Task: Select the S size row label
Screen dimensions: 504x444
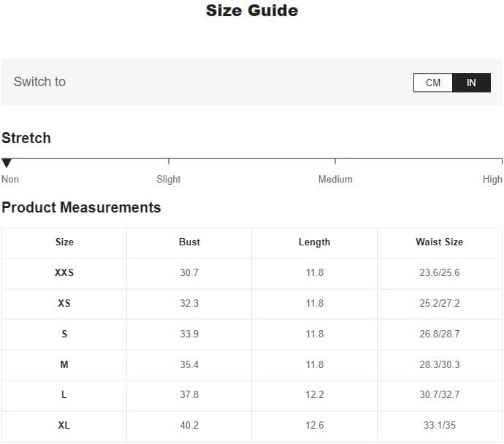Action: tap(64, 334)
